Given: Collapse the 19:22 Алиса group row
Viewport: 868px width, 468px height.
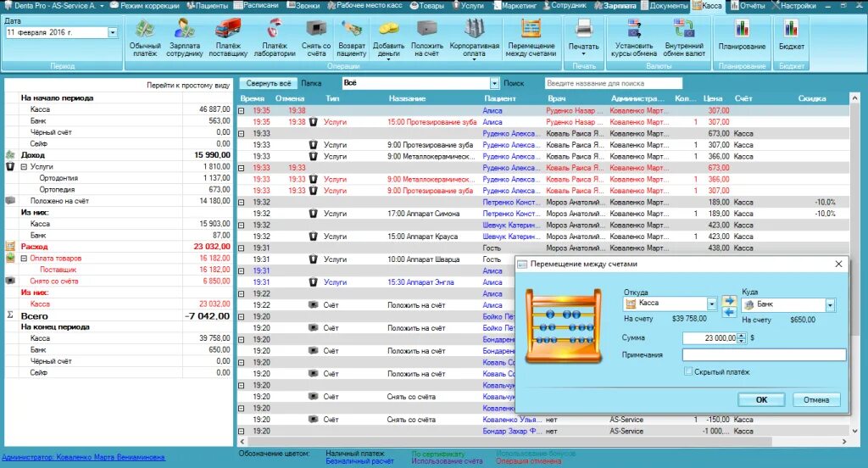Looking at the screenshot, I should pos(242,294).
